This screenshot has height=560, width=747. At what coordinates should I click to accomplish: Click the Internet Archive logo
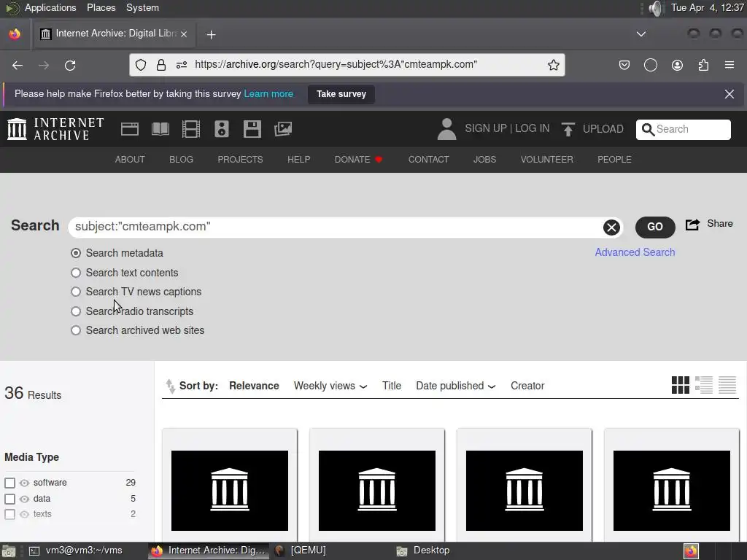pos(55,129)
